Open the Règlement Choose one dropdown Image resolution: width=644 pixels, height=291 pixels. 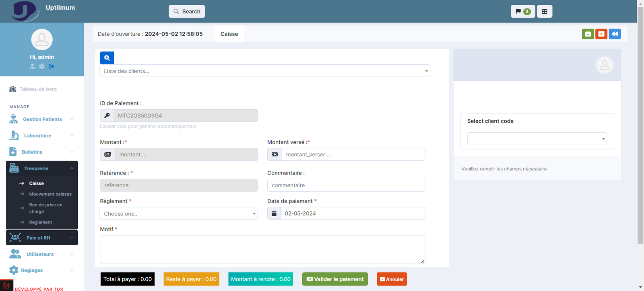[x=179, y=214]
